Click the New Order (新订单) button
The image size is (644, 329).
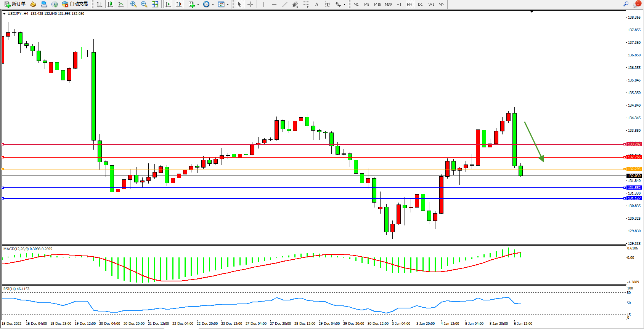(x=15, y=4)
